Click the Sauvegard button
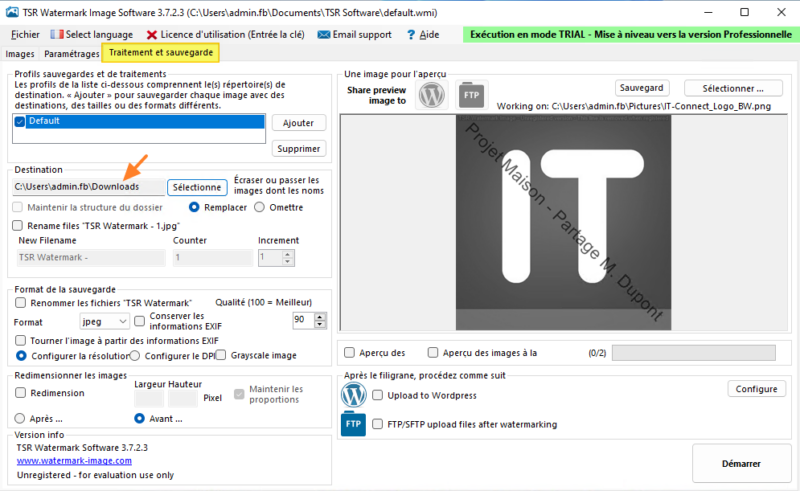800x491 pixels. tap(642, 88)
